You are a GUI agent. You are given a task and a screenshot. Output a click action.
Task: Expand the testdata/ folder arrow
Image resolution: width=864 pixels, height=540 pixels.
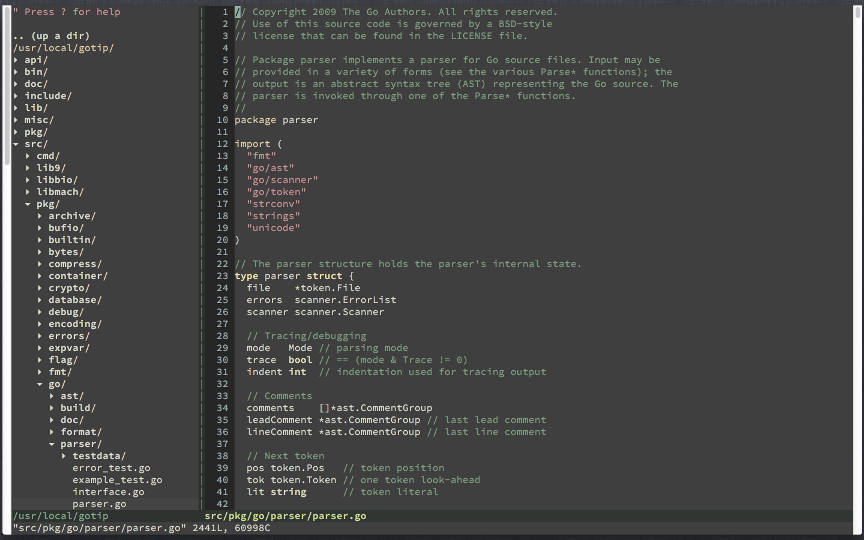click(x=64, y=456)
